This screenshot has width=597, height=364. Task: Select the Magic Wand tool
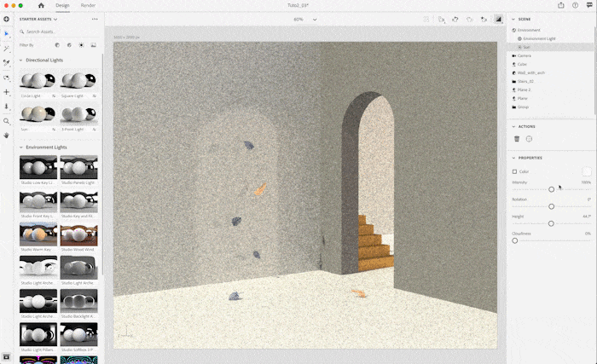(7, 49)
